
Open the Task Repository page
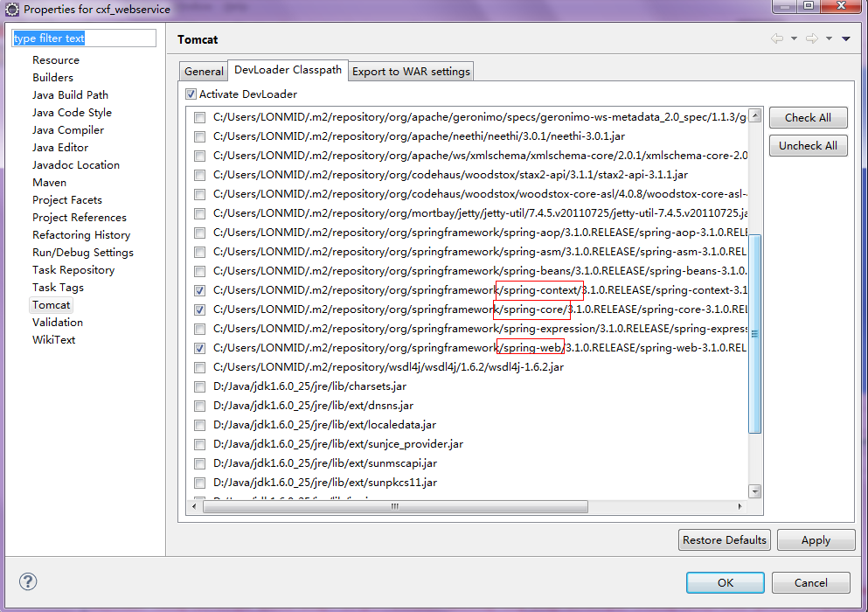tap(73, 270)
